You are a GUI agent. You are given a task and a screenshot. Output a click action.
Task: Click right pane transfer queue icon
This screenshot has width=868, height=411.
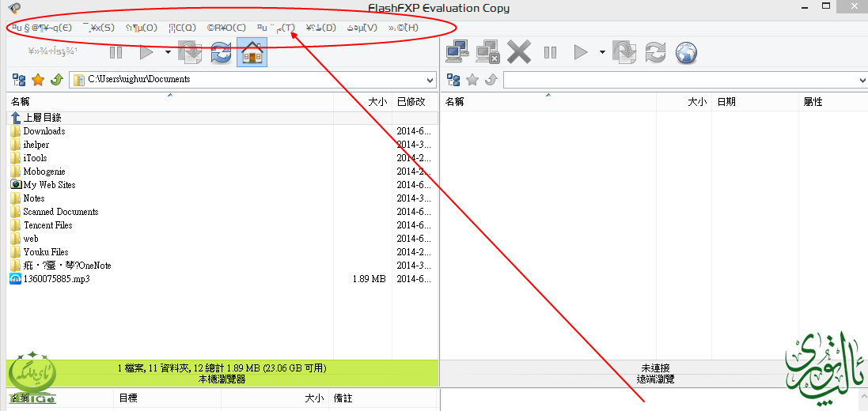pyautogui.click(x=624, y=52)
